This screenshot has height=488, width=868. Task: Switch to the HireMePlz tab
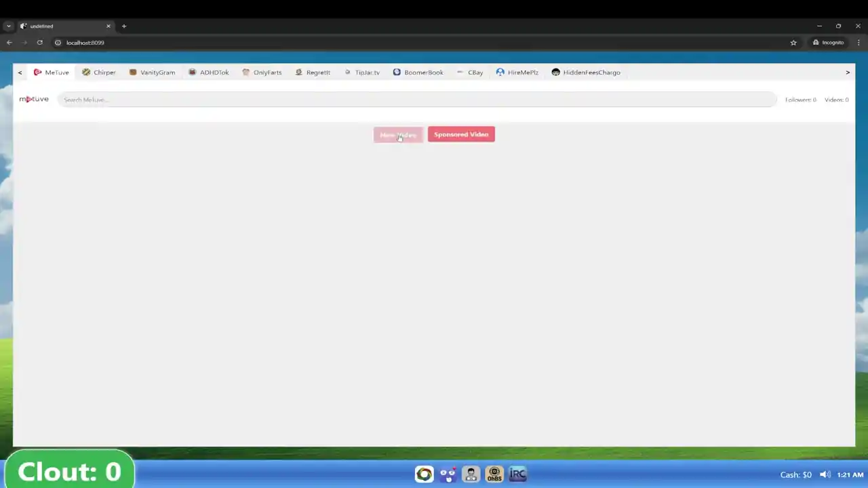517,73
